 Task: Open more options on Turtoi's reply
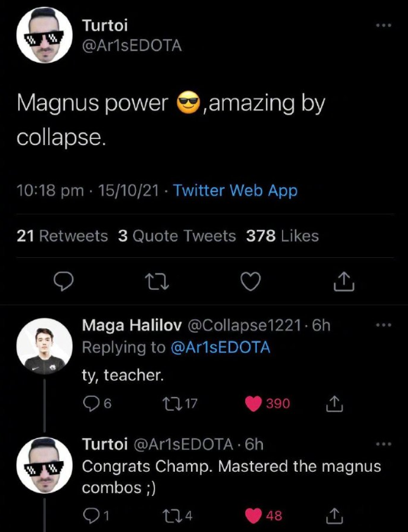click(384, 443)
